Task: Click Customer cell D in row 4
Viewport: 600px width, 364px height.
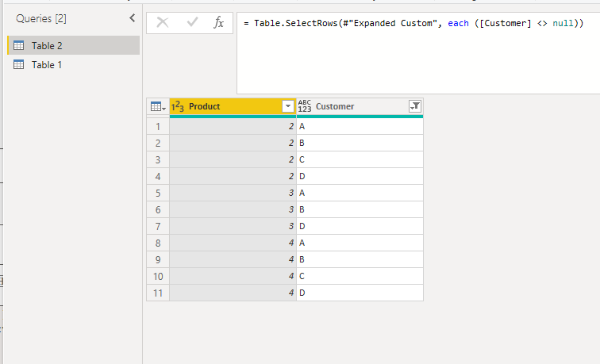Action: tap(360, 176)
